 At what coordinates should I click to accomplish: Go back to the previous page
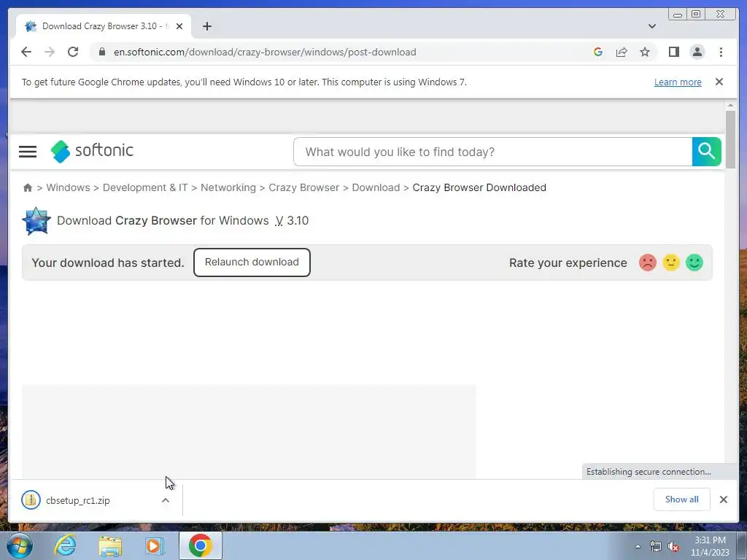pyautogui.click(x=26, y=52)
